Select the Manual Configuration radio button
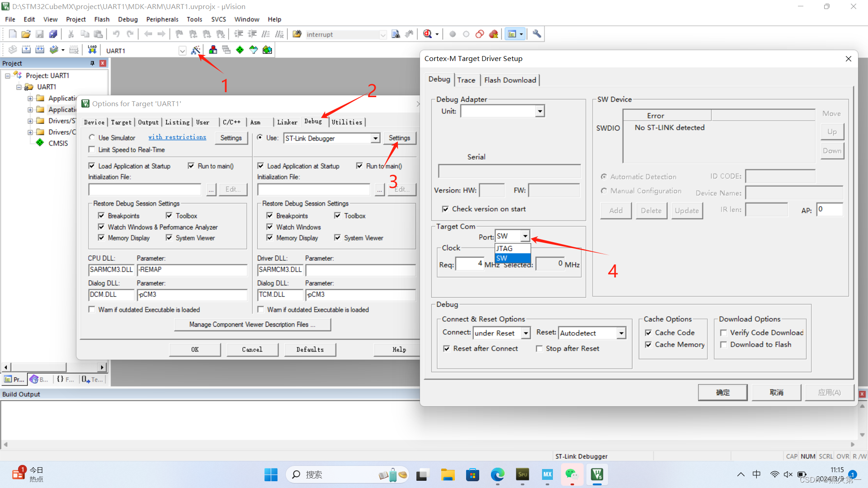Viewport: 868px width, 488px height. click(x=604, y=191)
